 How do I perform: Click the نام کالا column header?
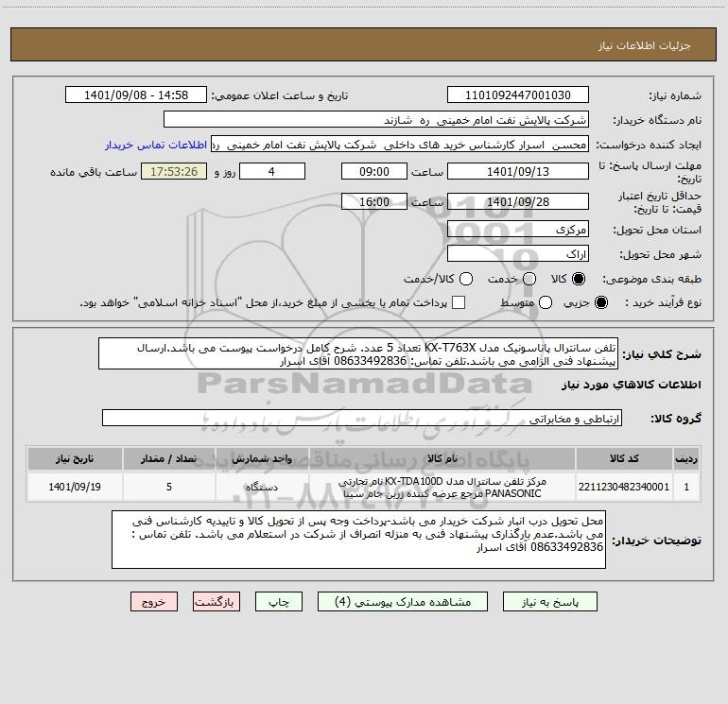pos(442,459)
